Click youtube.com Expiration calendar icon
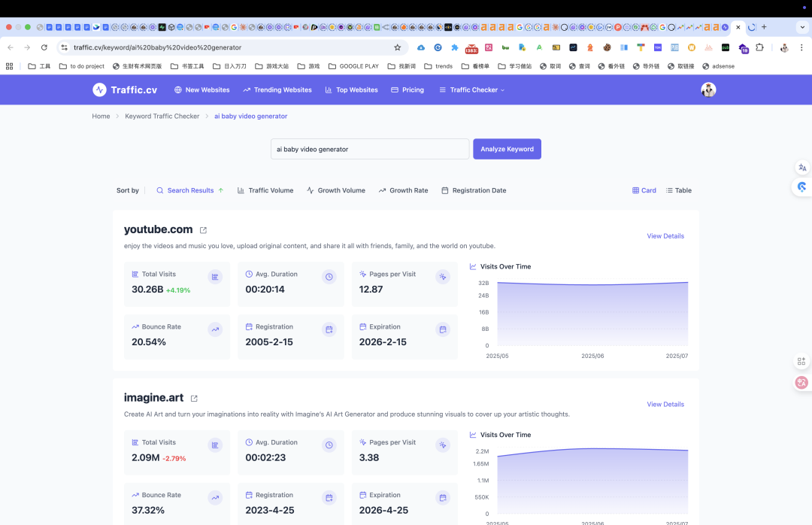This screenshot has width=812, height=525. (443, 329)
